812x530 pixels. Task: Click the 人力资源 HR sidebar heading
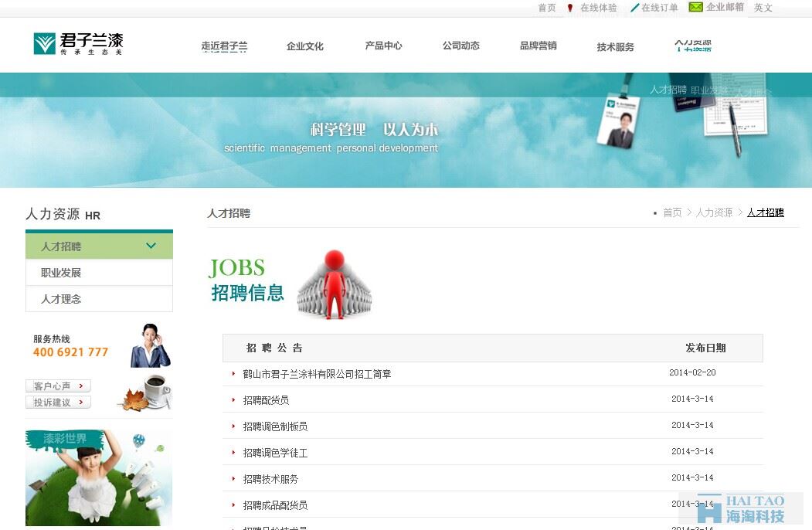coord(63,214)
